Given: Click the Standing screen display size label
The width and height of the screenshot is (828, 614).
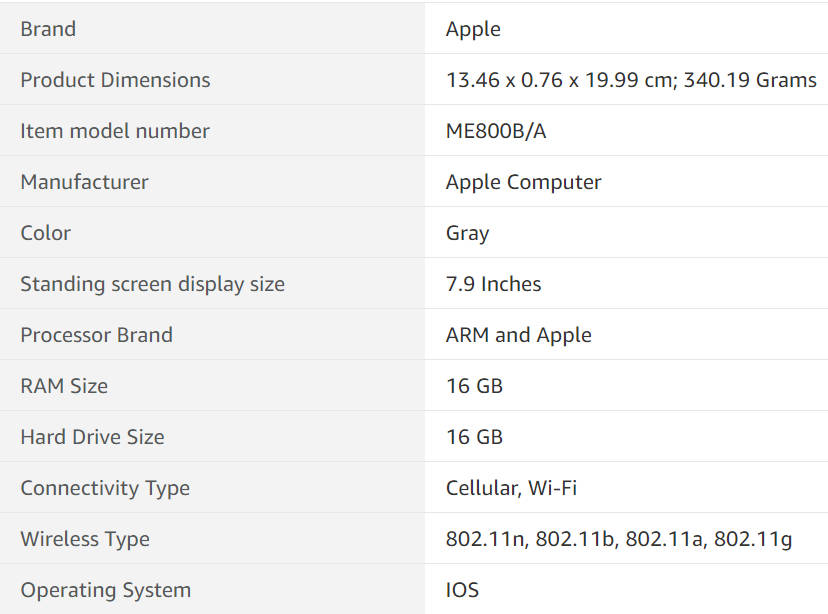Looking at the screenshot, I should pyautogui.click(x=152, y=284).
